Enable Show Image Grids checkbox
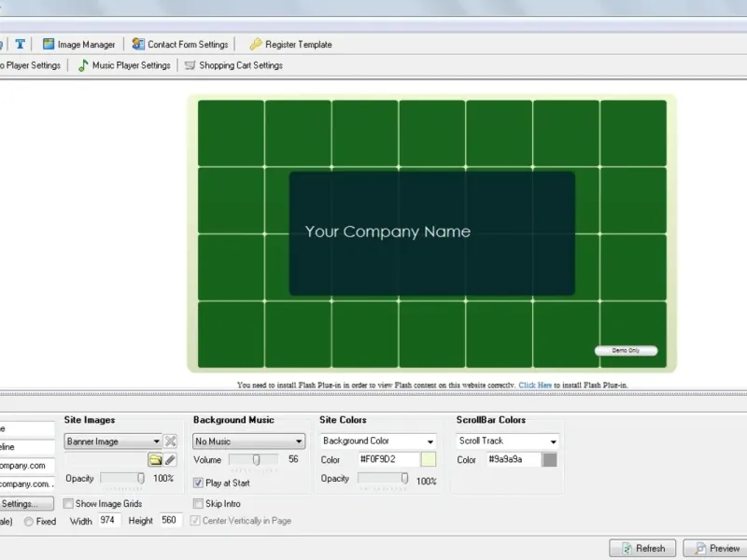 click(69, 504)
